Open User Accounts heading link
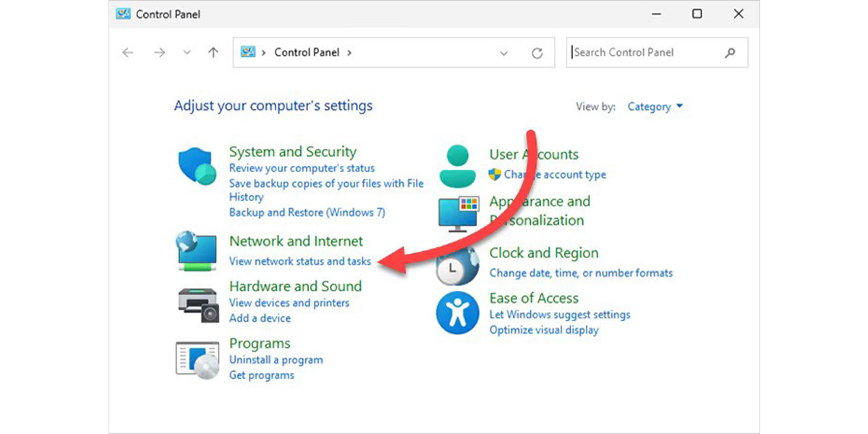The width and height of the screenshot is (868, 434). [534, 155]
